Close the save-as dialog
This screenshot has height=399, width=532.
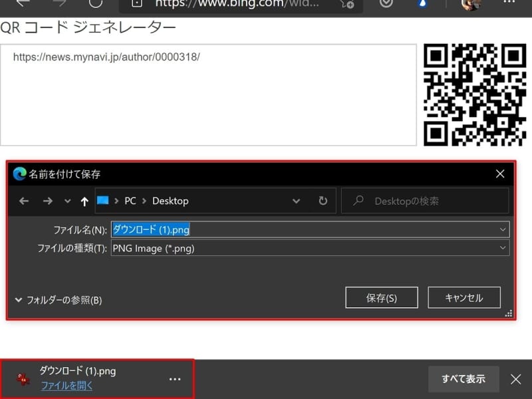[500, 174]
